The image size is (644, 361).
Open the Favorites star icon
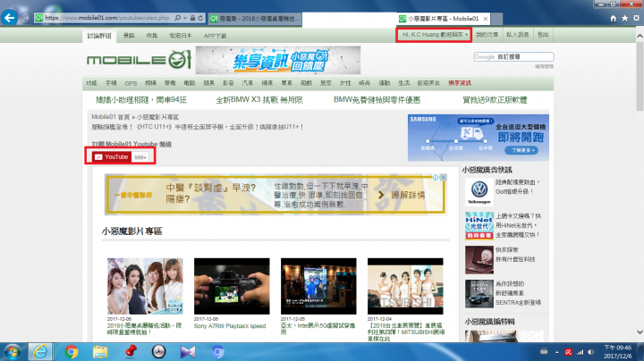click(x=624, y=18)
